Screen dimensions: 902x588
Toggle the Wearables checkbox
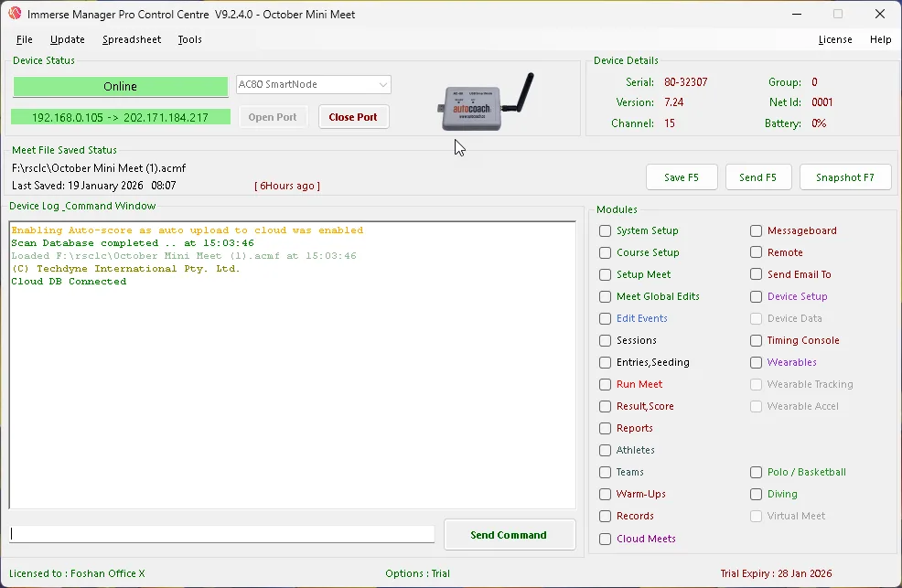pos(757,362)
